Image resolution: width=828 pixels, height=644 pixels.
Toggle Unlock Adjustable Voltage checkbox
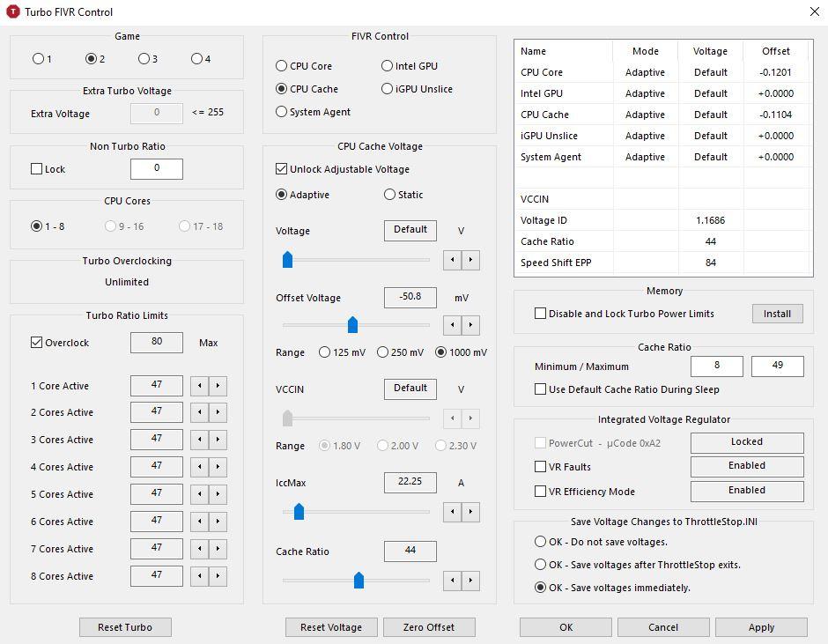tap(282, 169)
